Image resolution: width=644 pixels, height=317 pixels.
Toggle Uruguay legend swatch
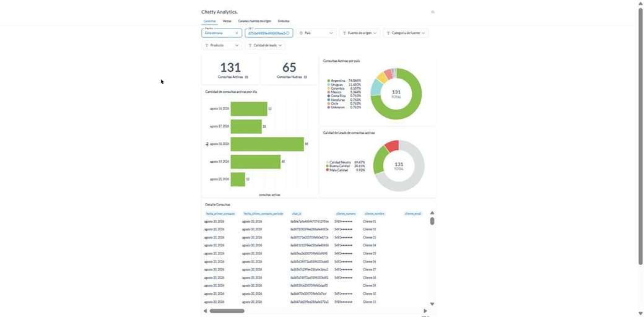tap(329, 85)
